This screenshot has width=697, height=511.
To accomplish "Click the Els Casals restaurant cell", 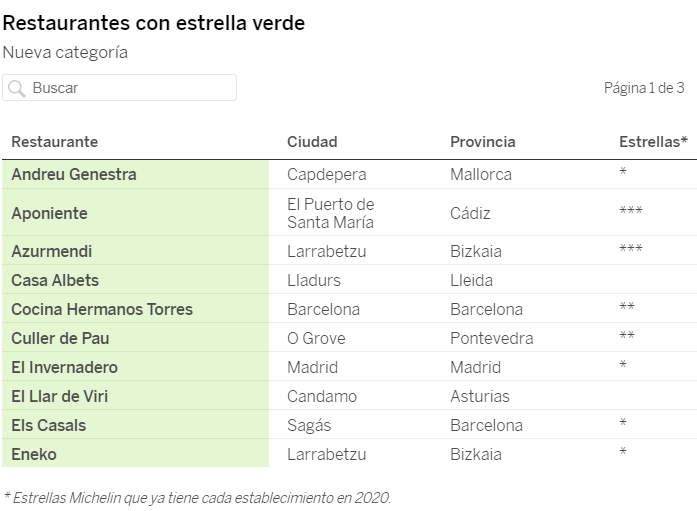I will coord(49,425).
